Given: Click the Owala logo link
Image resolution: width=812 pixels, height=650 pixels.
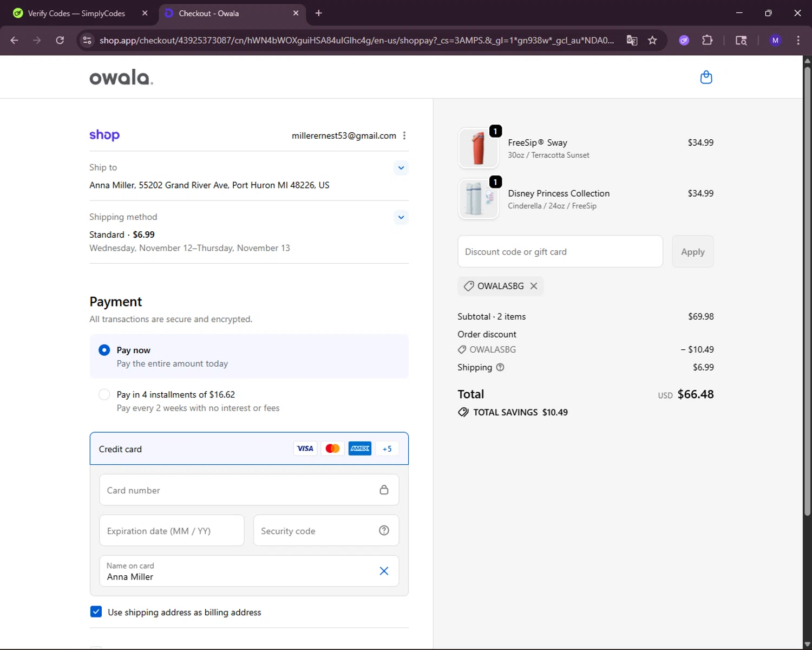Looking at the screenshot, I should pos(121,77).
